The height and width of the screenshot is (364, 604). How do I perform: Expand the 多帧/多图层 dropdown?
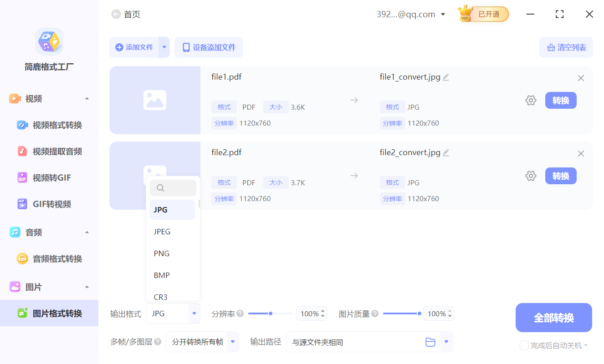coord(232,341)
